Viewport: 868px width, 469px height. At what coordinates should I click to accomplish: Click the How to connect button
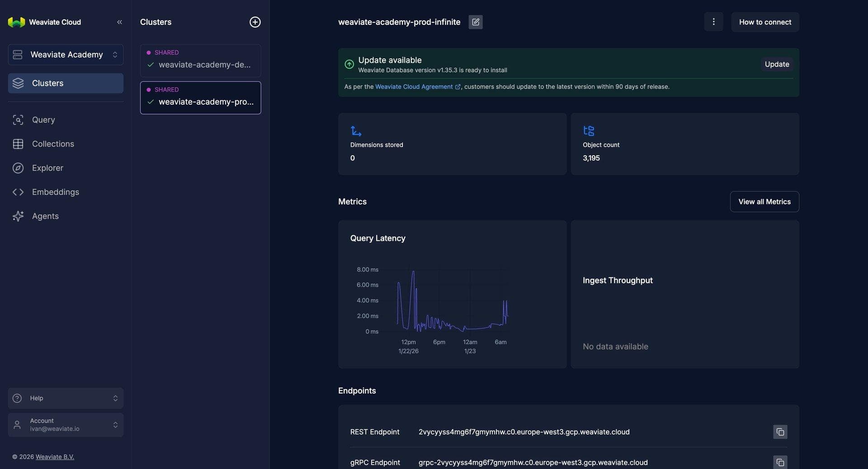[765, 22]
